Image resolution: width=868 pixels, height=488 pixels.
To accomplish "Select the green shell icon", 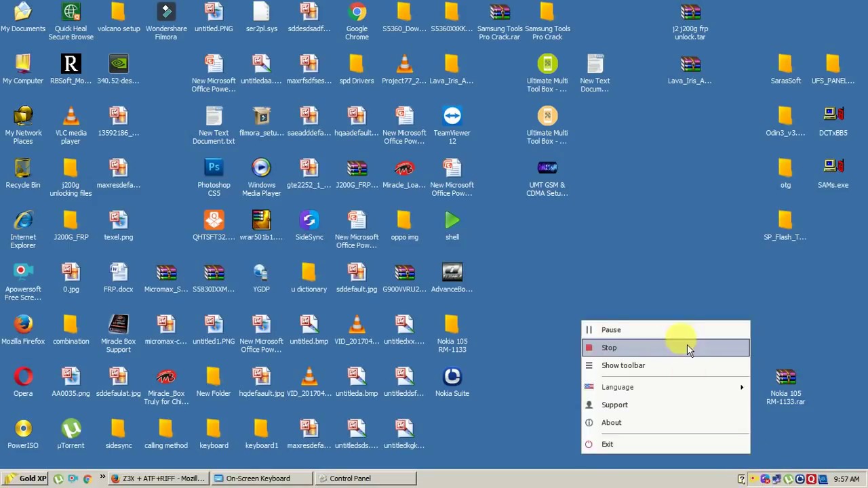I will tap(452, 226).
